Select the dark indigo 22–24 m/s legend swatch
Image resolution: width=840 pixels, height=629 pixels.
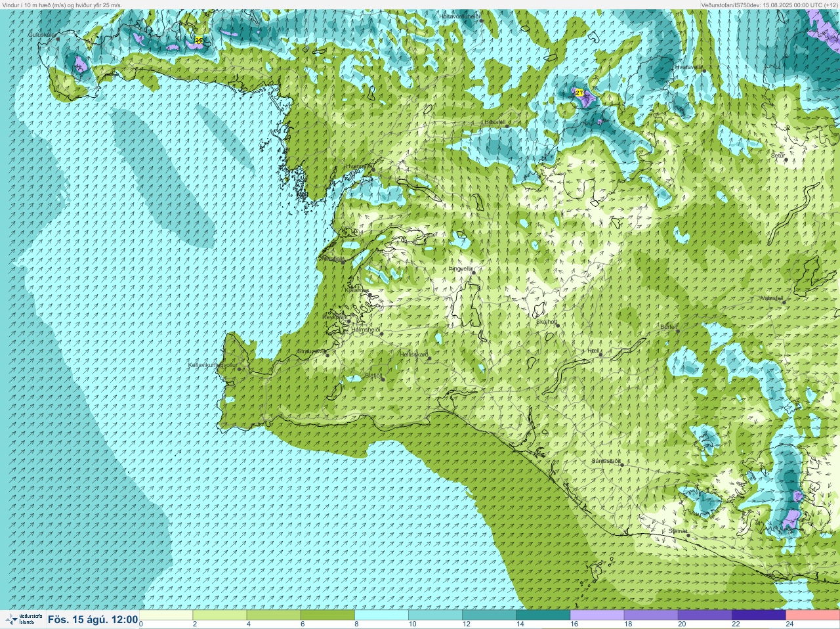coord(759,615)
